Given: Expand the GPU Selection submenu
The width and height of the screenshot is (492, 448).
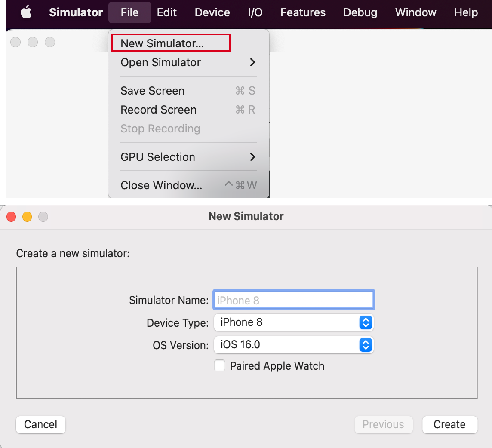Looking at the screenshot, I should click(x=188, y=157).
